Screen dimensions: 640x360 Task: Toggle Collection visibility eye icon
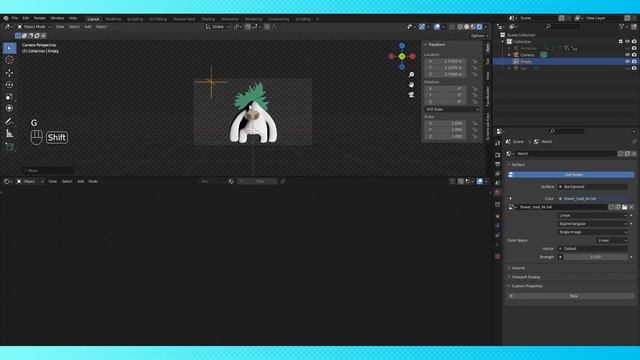(627, 42)
